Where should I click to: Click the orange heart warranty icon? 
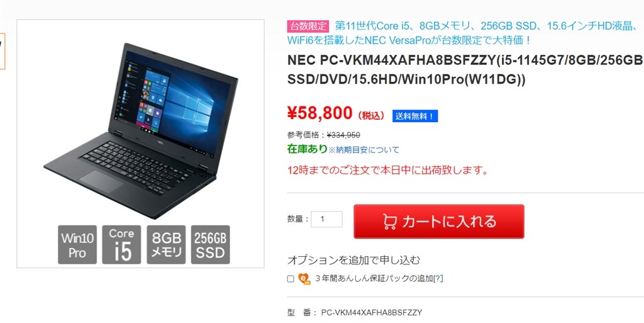[304, 279]
